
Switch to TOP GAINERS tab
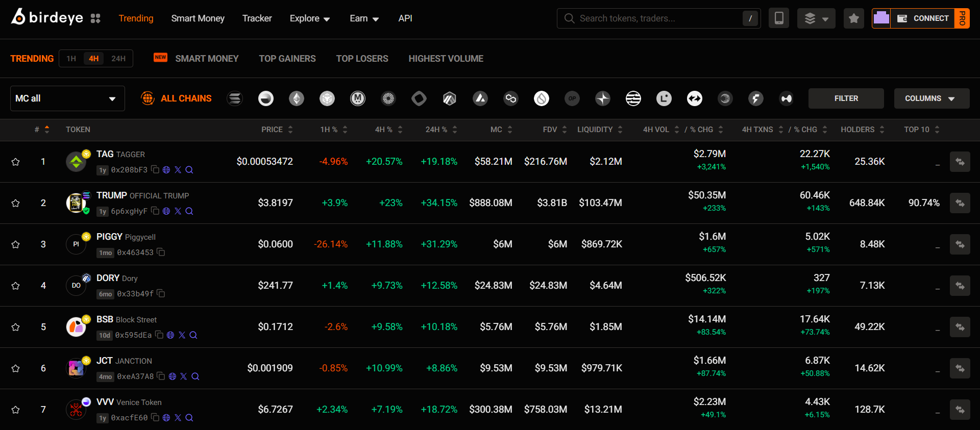click(x=287, y=59)
